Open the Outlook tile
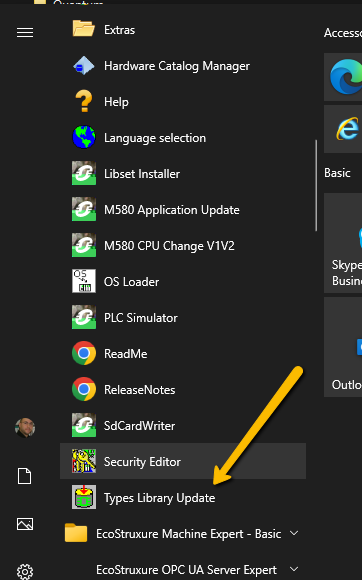The image size is (362, 580). 343,347
